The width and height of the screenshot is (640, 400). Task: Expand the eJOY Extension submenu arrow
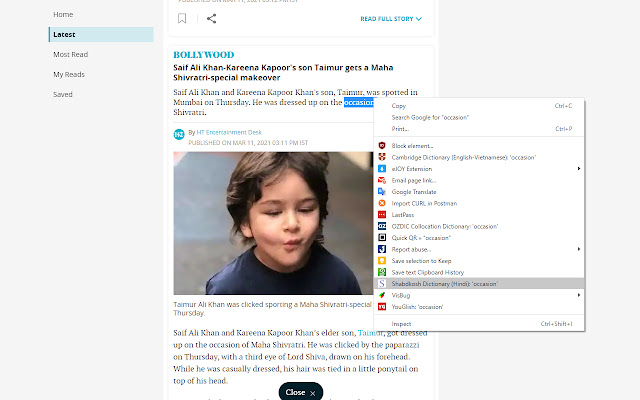[x=579, y=169]
